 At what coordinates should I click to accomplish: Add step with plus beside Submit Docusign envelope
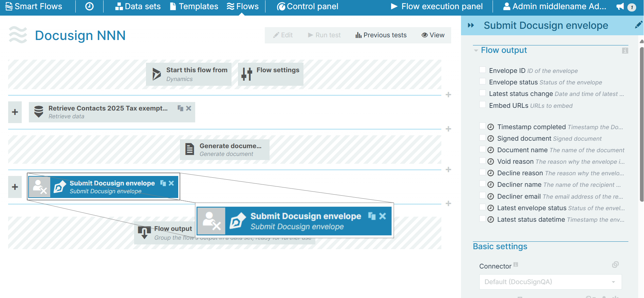click(15, 187)
